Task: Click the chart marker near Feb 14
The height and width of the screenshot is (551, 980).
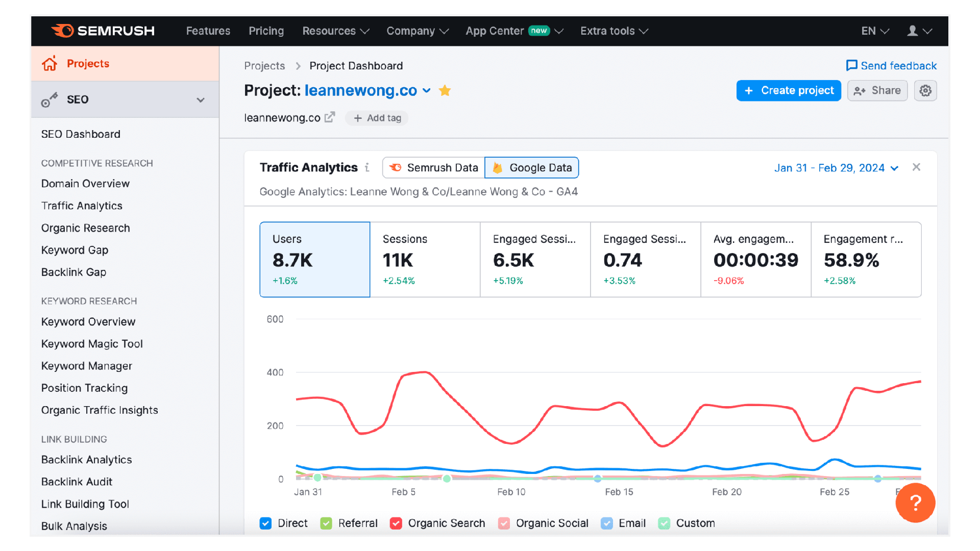Action: pos(597,479)
